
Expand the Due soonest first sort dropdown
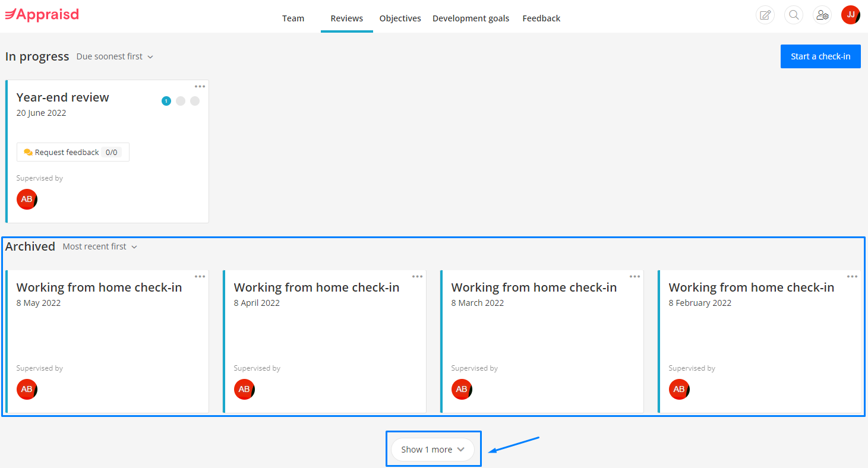pos(115,56)
